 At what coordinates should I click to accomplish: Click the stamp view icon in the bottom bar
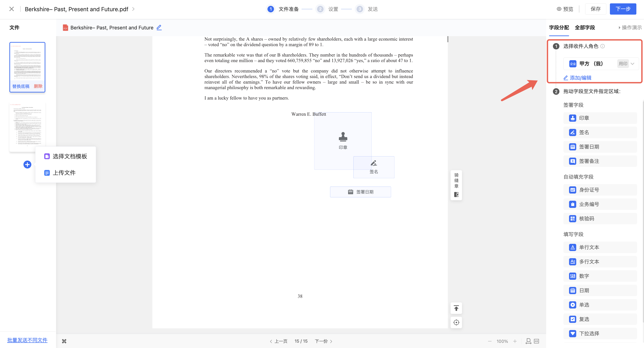528,341
